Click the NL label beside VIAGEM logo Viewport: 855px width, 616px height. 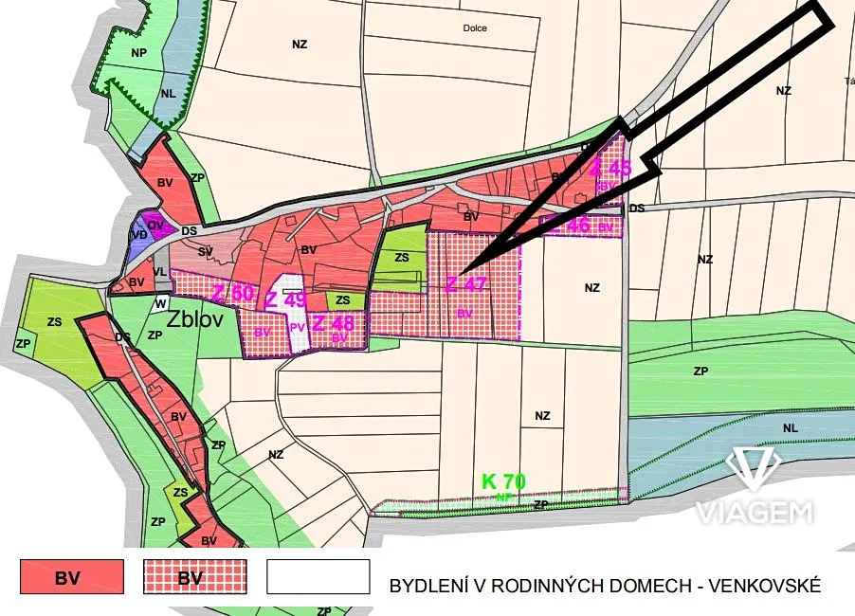click(x=791, y=427)
